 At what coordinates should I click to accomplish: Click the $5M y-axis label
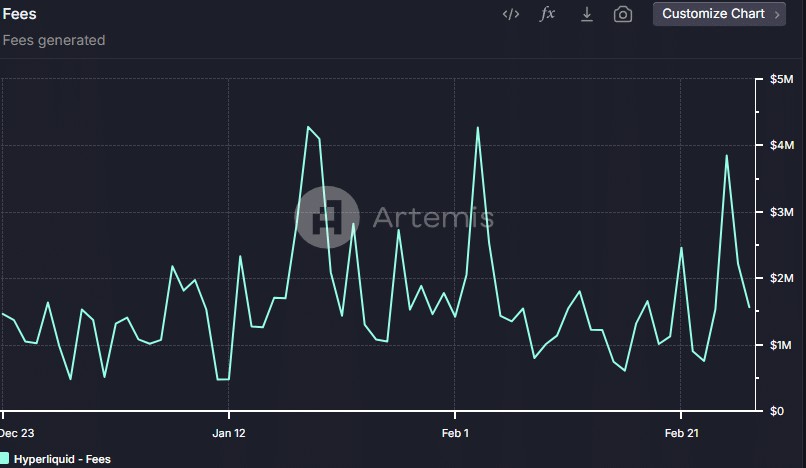pyautogui.click(x=781, y=79)
